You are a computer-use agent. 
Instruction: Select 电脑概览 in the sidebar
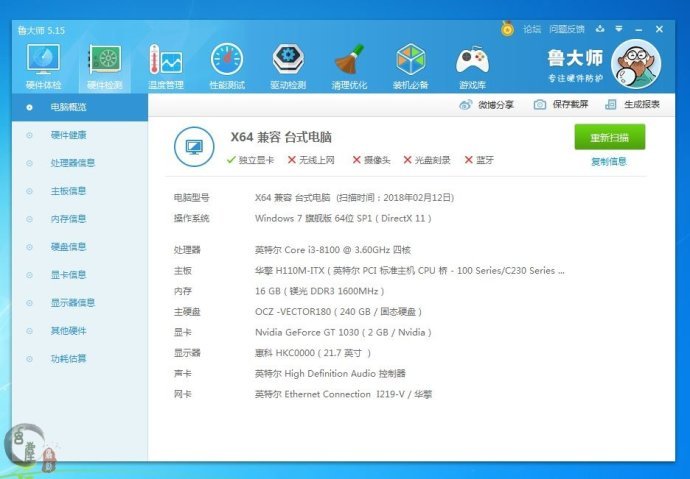pos(80,107)
